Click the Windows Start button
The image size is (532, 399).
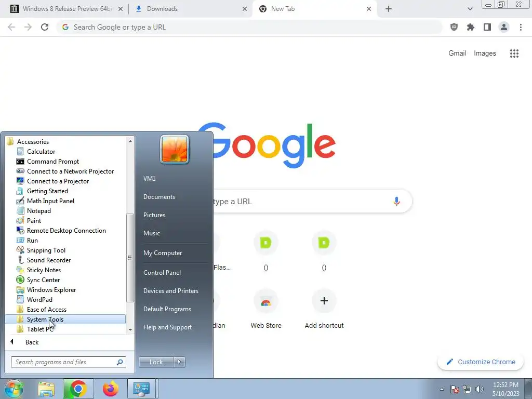tap(14, 389)
